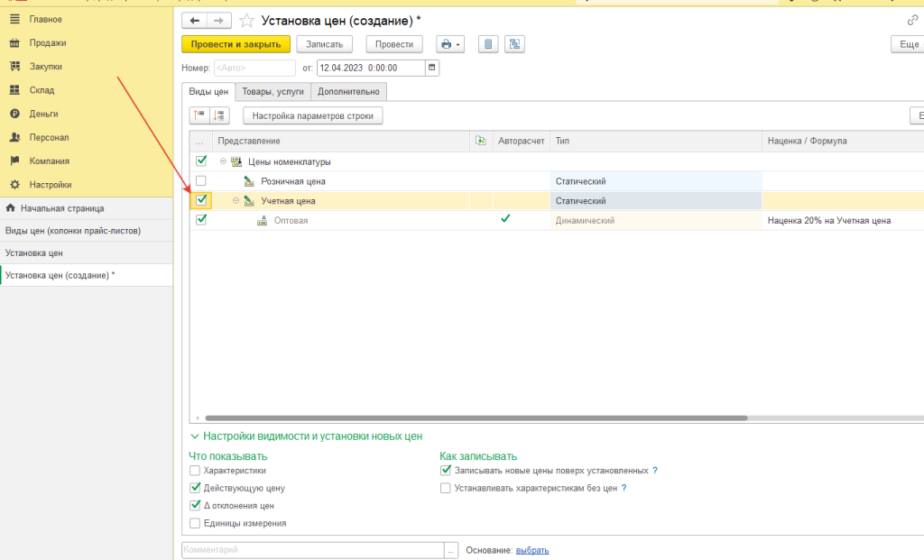924x560 pixels.
Task: Click the Авторасчет checkmark for Оптовая
Action: [505, 218]
